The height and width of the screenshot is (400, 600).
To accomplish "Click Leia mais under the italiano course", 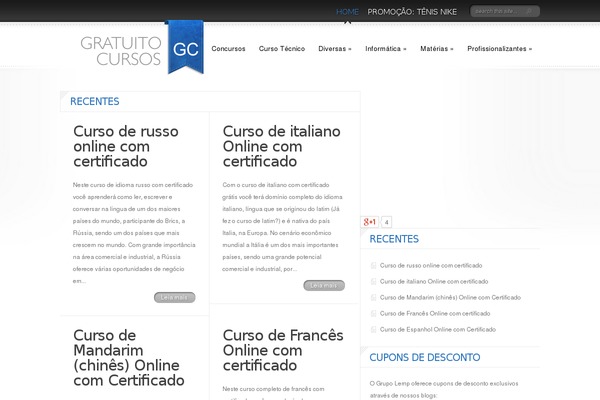I will click(x=324, y=286).
